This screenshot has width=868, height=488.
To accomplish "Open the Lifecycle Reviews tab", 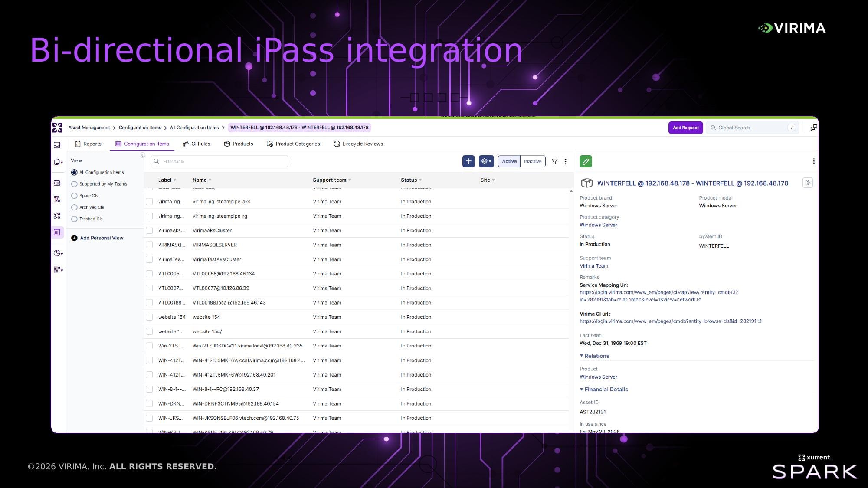I will coord(358,144).
